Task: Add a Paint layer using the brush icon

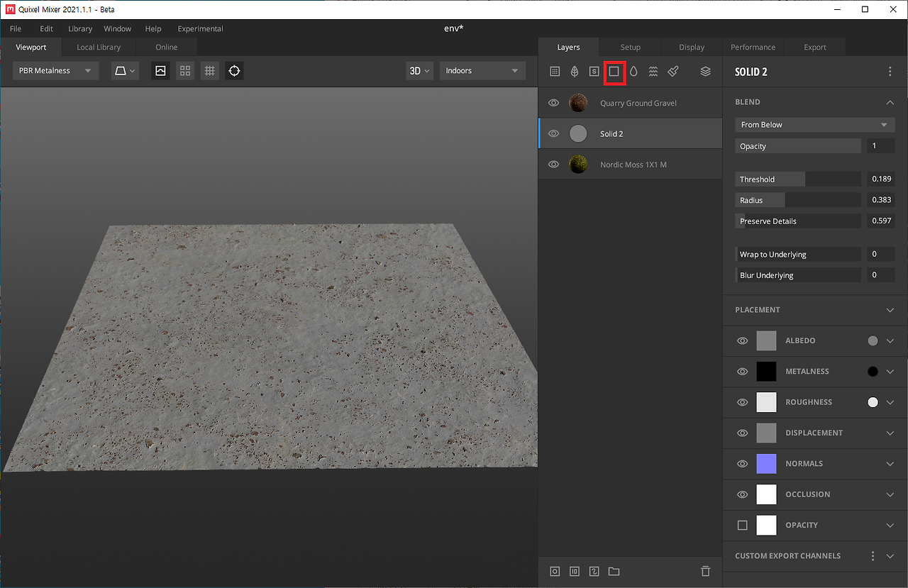Action: [x=672, y=71]
